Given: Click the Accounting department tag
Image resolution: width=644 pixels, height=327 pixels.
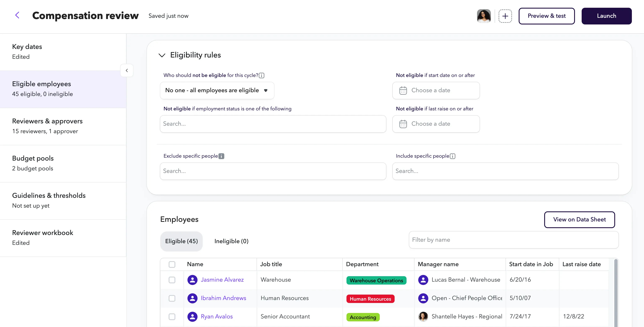Looking at the screenshot, I should [363, 318].
